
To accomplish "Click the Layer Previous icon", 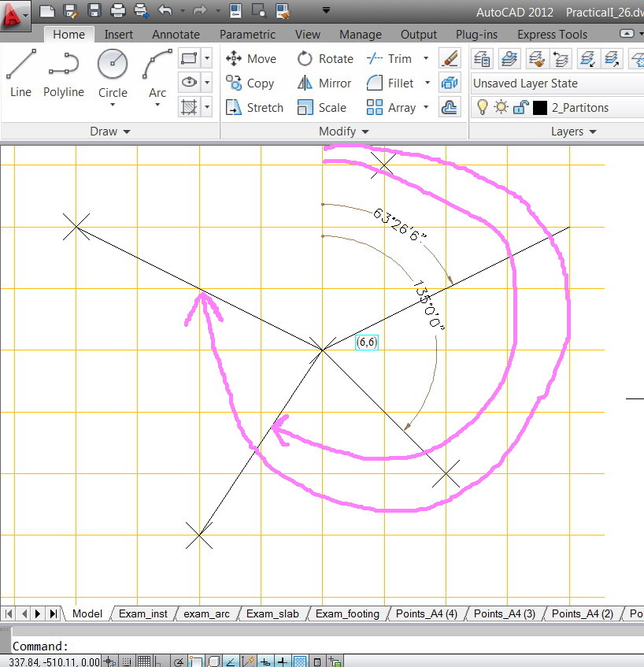I will pos(561,59).
